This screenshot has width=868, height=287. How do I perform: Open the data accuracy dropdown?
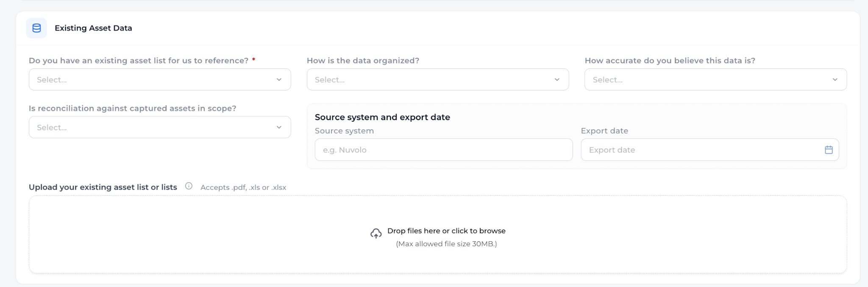[x=715, y=79]
